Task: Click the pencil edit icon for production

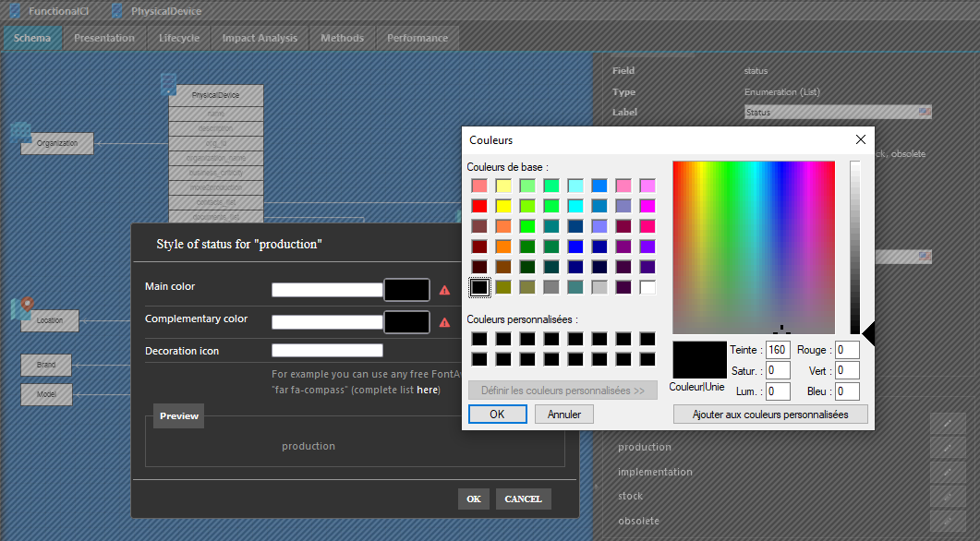Action: click(947, 447)
